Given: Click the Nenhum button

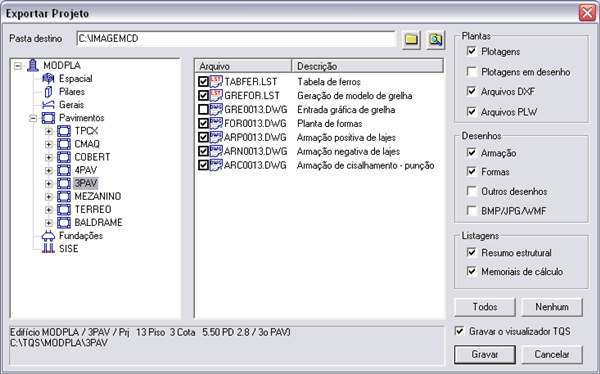Looking at the screenshot, I should click(x=552, y=307).
